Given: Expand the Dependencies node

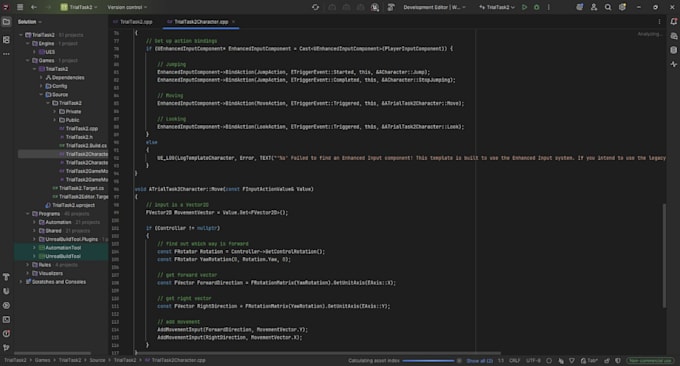Looking at the screenshot, I should (x=42, y=77).
